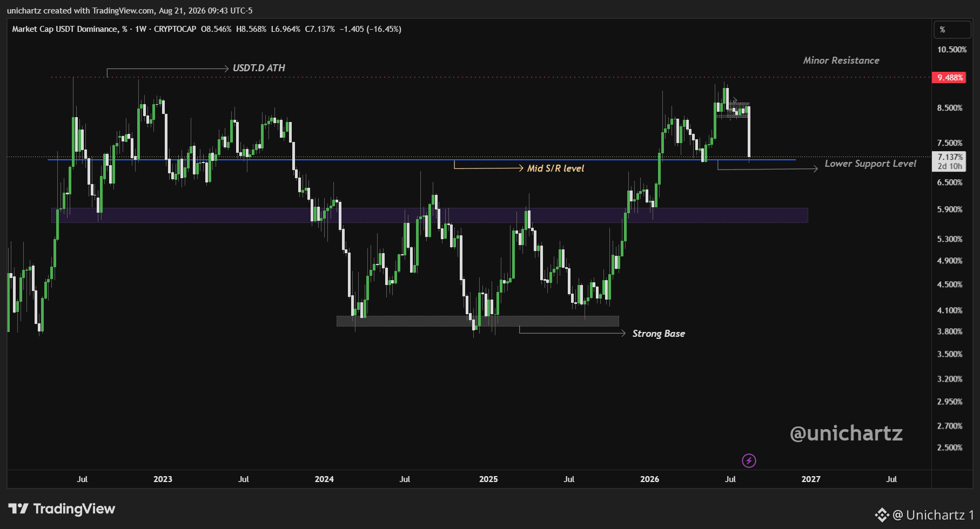Screen dimensions: 980x529
Task: Select the high value H8.568%
Action: point(251,29)
